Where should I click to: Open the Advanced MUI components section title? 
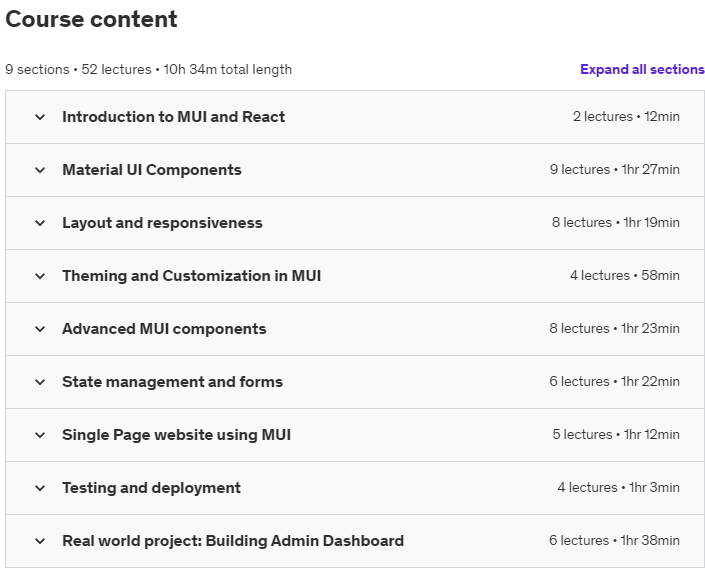click(x=164, y=329)
